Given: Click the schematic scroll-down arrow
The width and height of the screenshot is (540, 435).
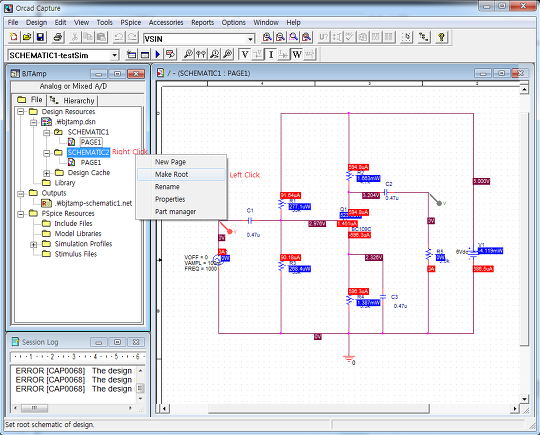Looking at the screenshot, I should coord(524,399).
